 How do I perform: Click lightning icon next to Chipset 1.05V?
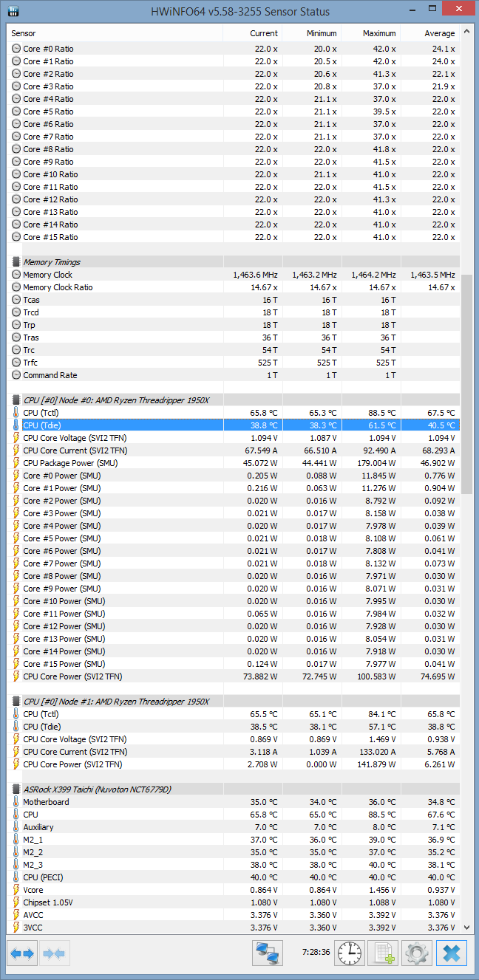click(x=16, y=902)
